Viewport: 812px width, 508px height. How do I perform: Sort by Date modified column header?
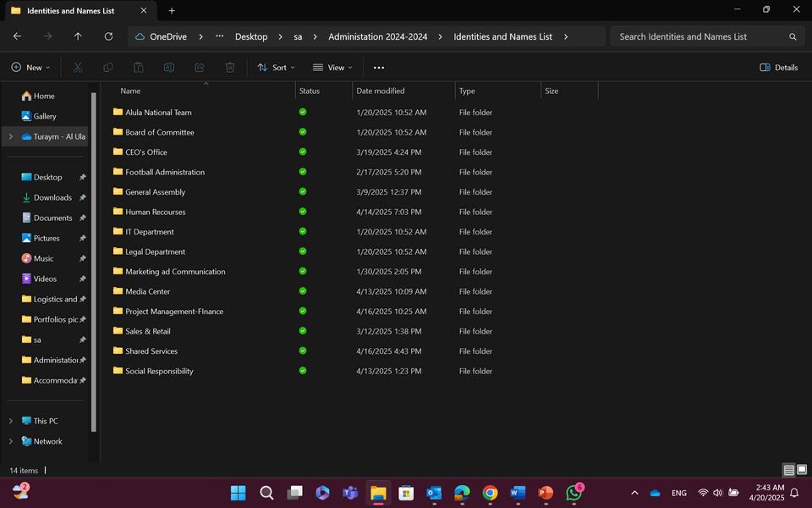point(381,91)
